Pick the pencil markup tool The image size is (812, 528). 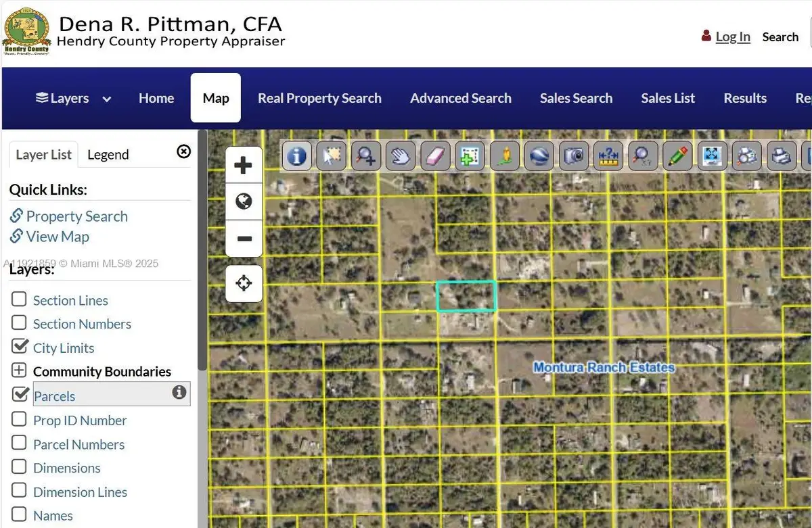[x=677, y=155]
